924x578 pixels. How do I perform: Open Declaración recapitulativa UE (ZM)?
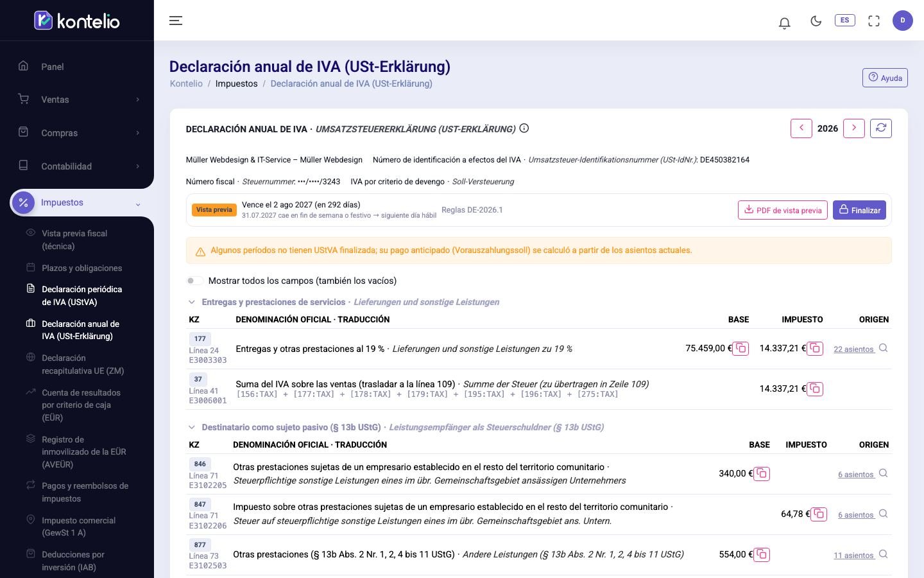81,364
